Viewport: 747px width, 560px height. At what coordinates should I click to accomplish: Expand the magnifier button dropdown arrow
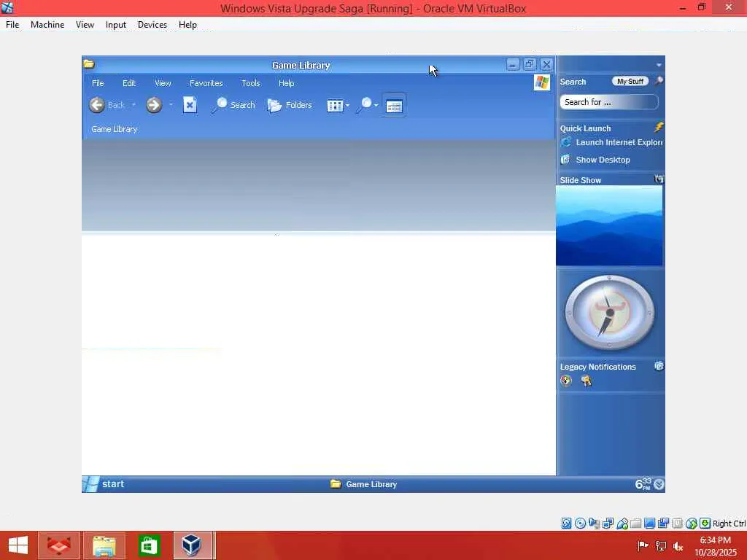tap(376, 105)
